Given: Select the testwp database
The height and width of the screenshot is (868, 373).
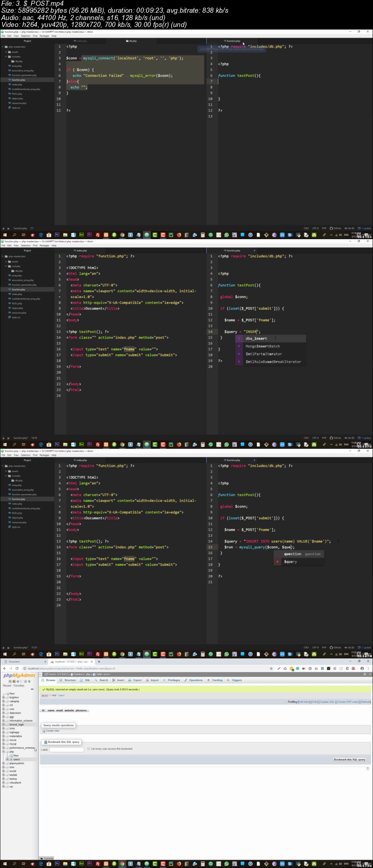Looking at the screenshot, I should pos(13,779).
